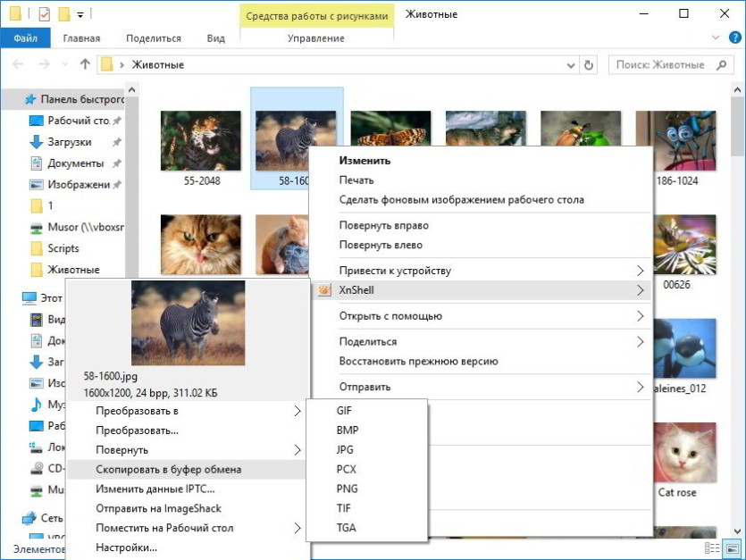Choose Отправить на ImageShack
The width and height of the screenshot is (746, 560).
[x=158, y=508]
